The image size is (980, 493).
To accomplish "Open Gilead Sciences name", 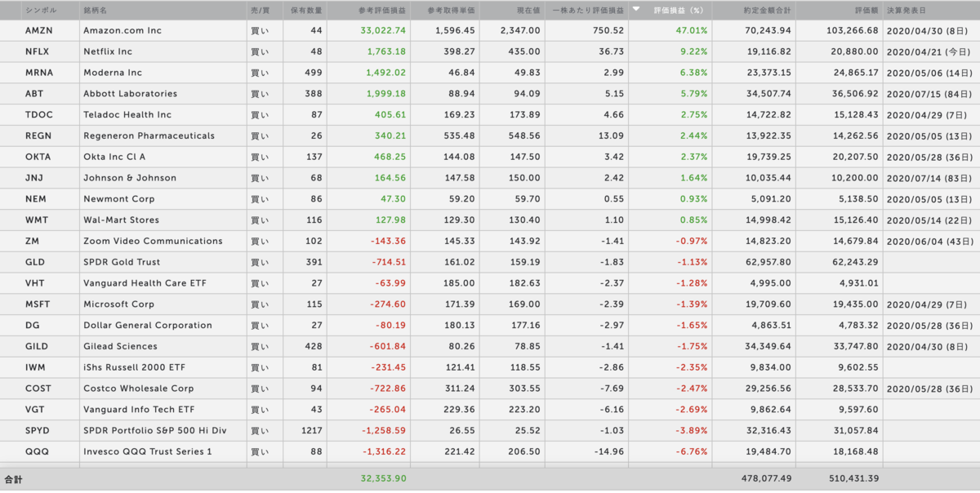I will (119, 347).
